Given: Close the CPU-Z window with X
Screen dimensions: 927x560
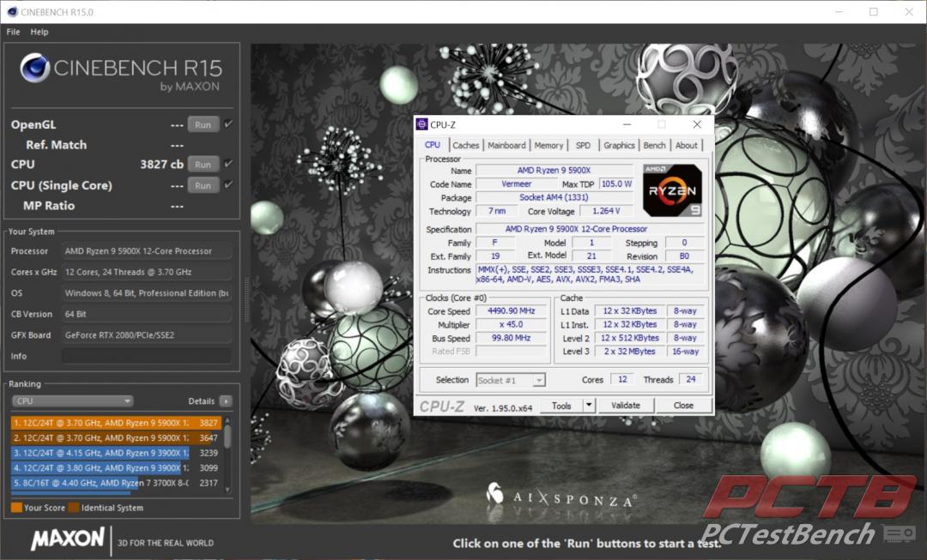Looking at the screenshot, I should [697, 124].
